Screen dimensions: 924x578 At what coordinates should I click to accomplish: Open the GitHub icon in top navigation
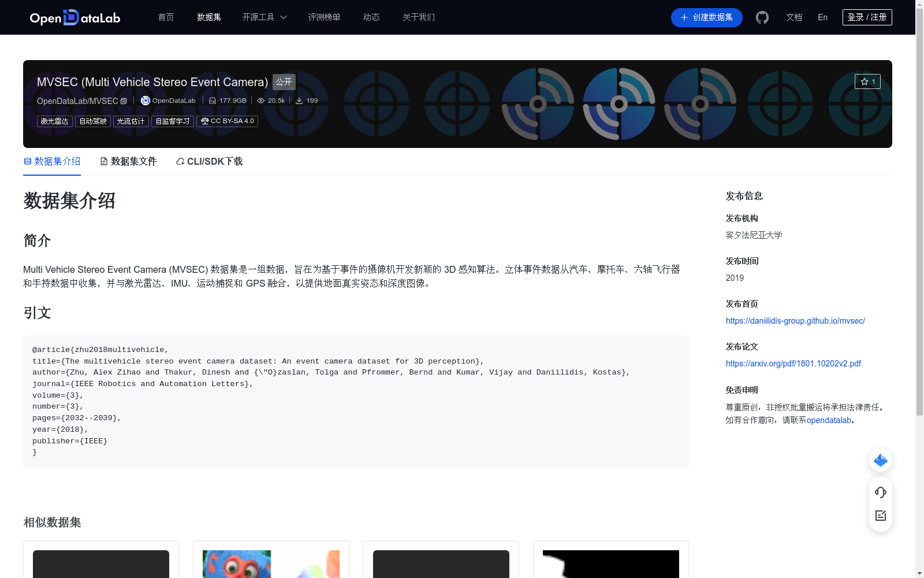point(762,17)
